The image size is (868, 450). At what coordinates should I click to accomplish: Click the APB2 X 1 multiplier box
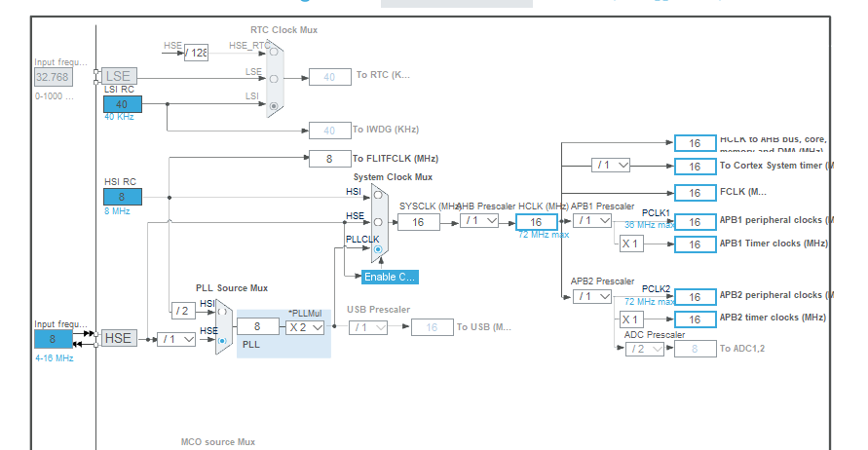(631, 319)
